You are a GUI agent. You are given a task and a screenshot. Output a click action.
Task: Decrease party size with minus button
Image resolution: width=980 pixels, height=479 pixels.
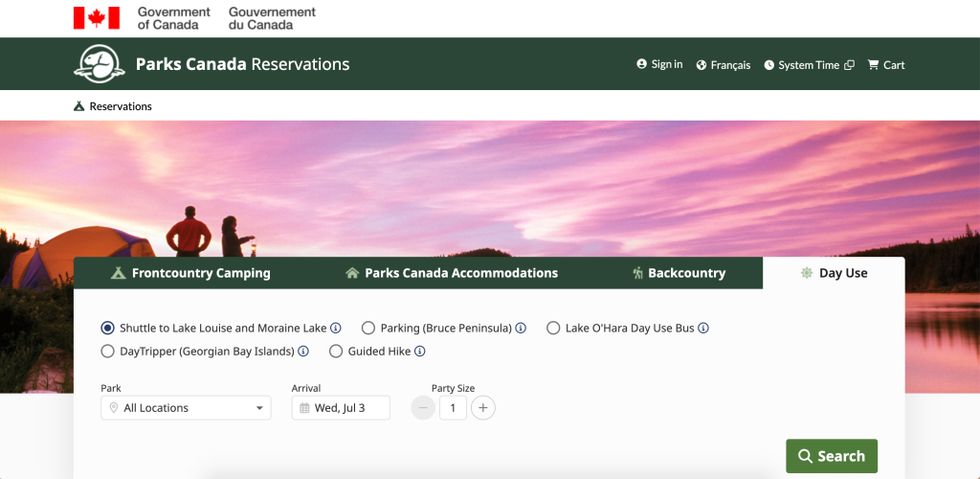pyautogui.click(x=423, y=408)
